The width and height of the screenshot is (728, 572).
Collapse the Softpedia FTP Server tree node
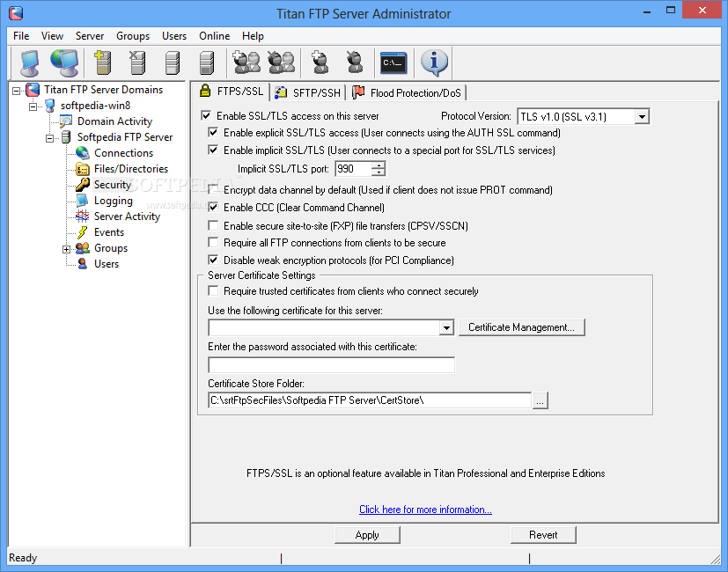(49, 138)
